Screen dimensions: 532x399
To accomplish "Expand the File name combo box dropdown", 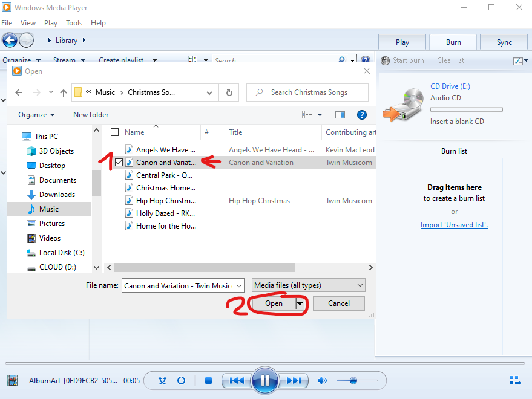I will [239, 286].
